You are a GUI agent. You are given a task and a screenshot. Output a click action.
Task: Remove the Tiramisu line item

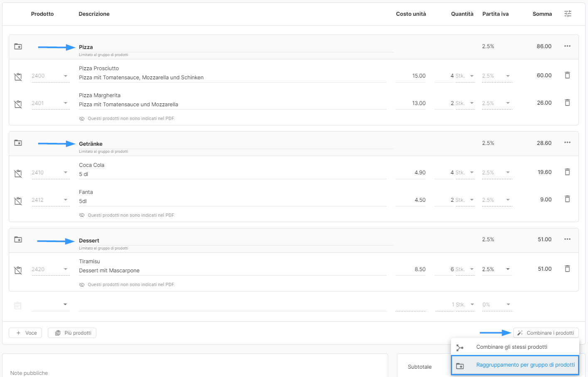[567, 269]
